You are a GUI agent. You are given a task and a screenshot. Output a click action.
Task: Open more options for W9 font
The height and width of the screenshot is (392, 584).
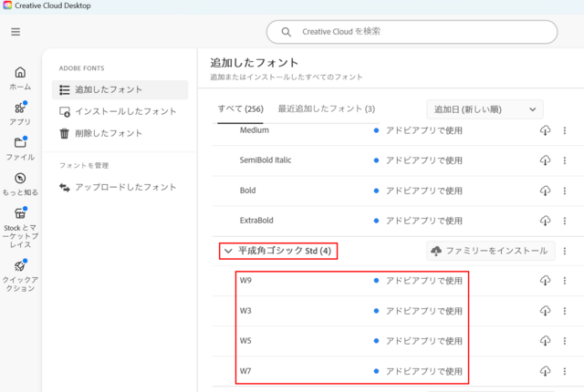(565, 281)
